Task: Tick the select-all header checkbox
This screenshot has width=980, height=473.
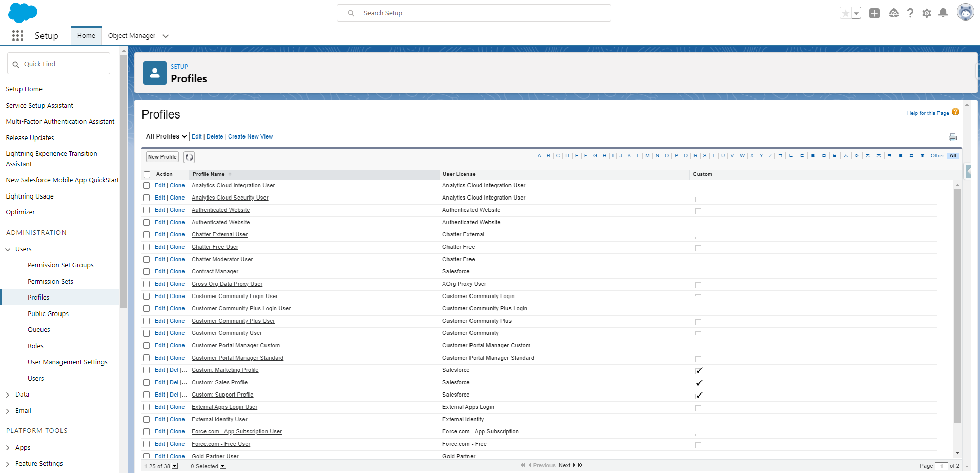Action: pyautogui.click(x=147, y=175)
